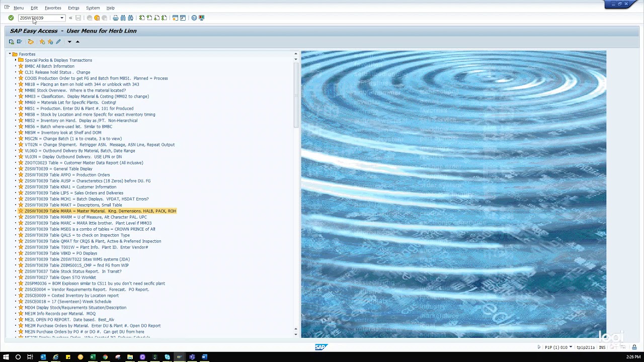The image size is (644, 362).
Task: Select CL31 Release hold Status favorite
Action: (x=57, y=72)
